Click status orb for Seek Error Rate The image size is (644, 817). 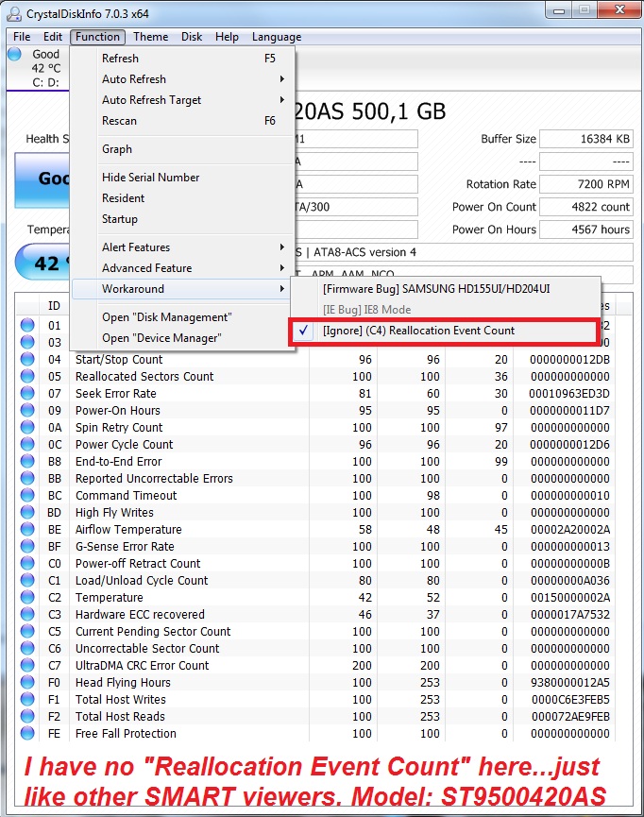click(27, 394)
